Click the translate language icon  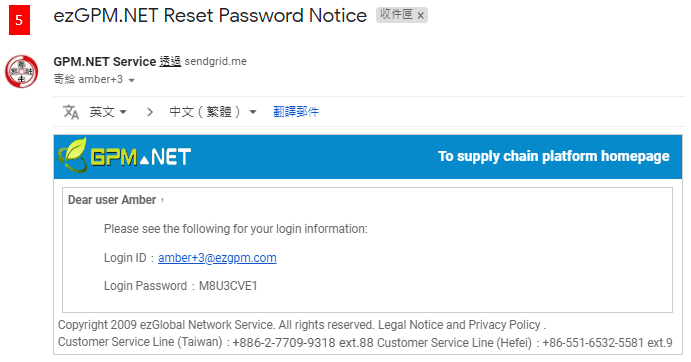click(71, 112)
